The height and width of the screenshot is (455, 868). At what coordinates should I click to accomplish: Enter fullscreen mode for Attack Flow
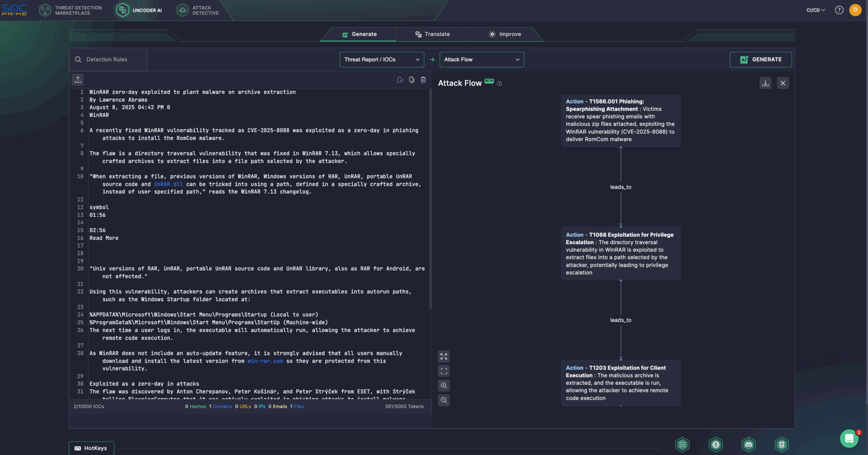[444, 356]
